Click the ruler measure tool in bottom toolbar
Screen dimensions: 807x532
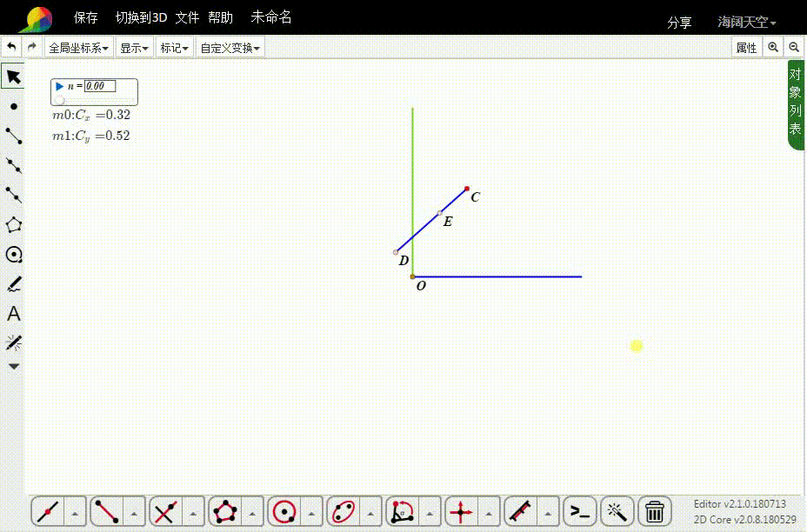(x=520, y=511)
